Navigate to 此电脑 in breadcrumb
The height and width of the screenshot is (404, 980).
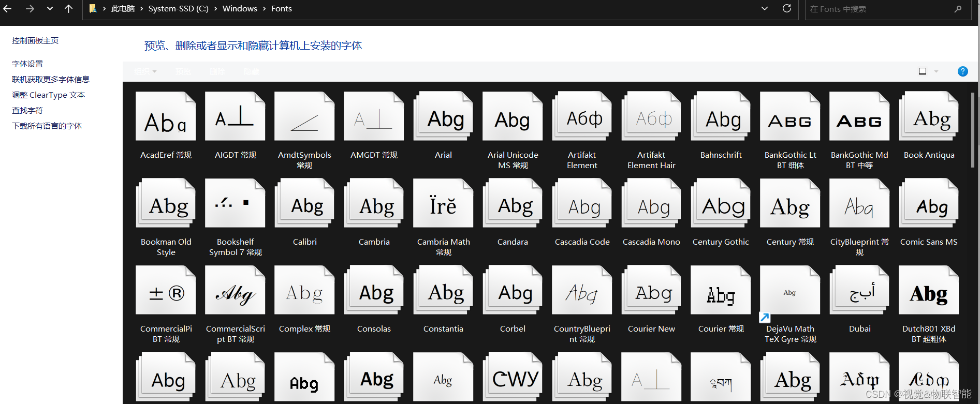point(123,9)
